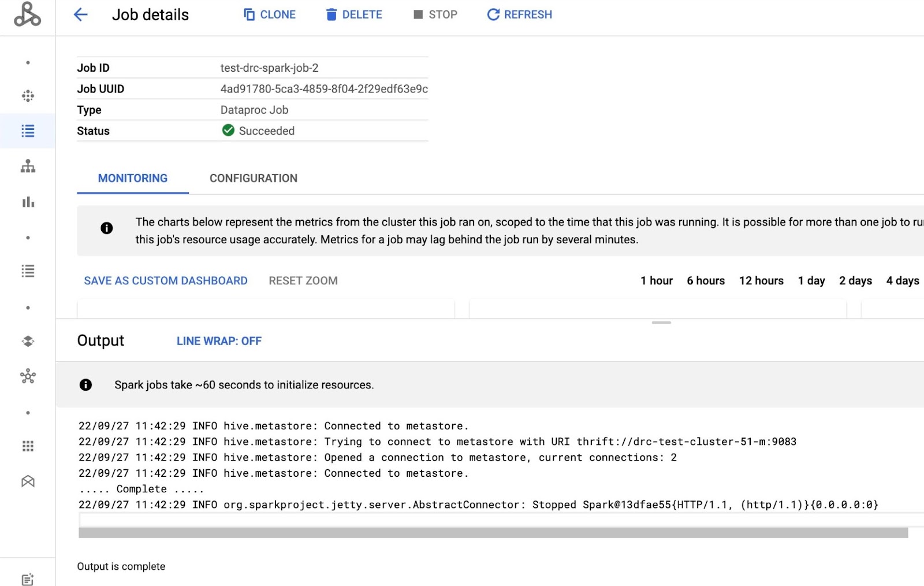Screen dimensions: 924x586
Task: Go back using the left arrow icon
Action: (81, 15)
